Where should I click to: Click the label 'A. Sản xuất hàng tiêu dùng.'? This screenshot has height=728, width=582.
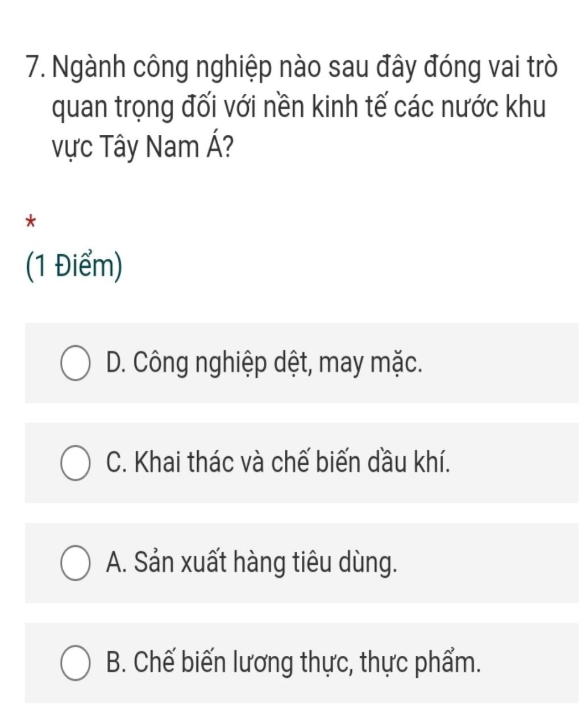[251, 564]
